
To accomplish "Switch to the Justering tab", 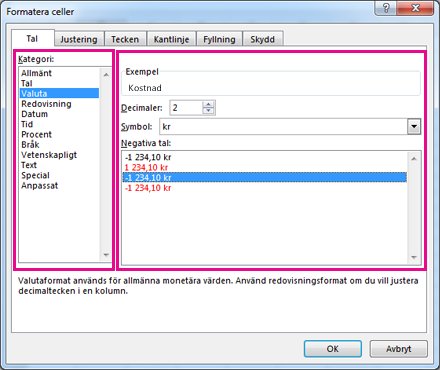I will [79, 39].
